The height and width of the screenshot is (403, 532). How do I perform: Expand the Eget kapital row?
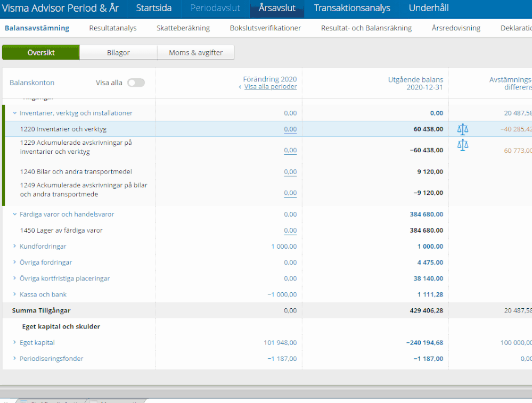[15, 343]
